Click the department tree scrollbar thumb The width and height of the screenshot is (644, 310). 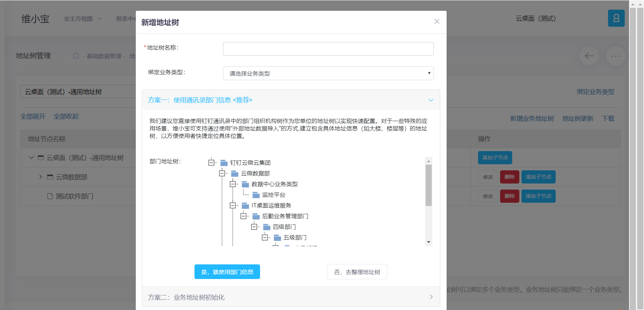click(429, 185)
